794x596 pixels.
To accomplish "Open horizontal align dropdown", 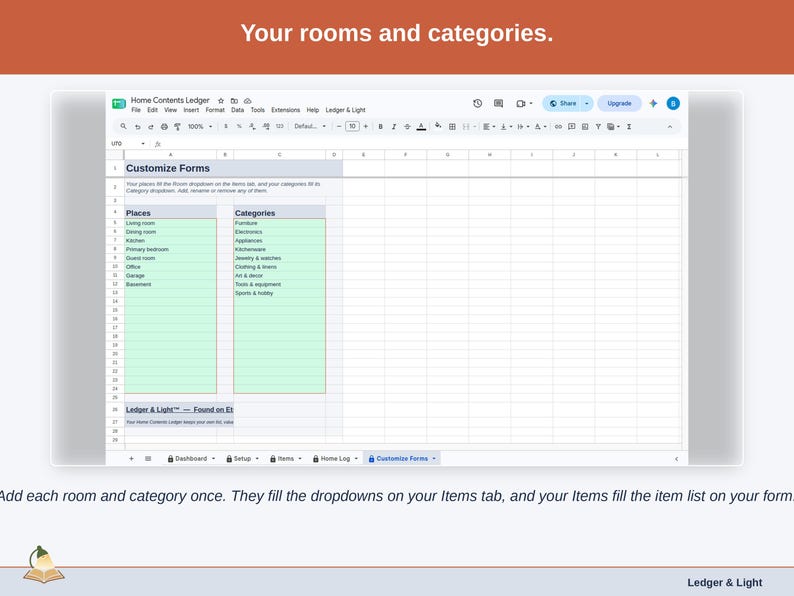I will click(489, 127).
